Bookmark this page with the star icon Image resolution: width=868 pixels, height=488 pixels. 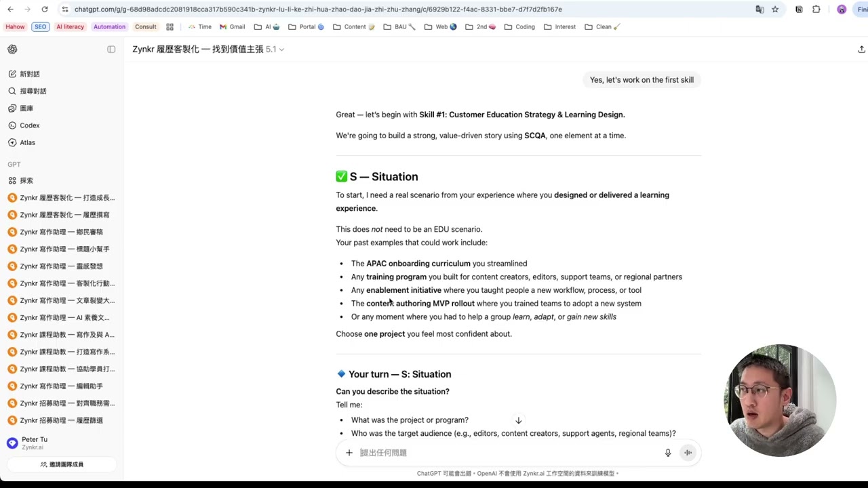click(x=775, y=9)
